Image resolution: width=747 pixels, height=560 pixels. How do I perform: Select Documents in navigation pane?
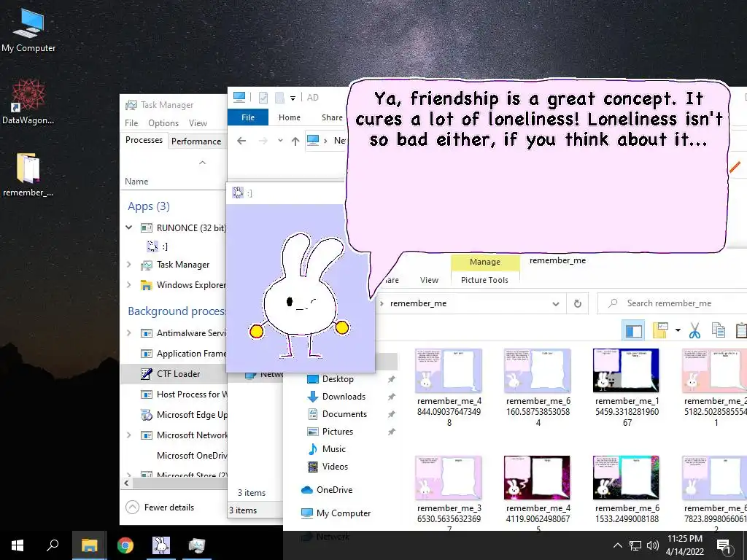point(344,414)
